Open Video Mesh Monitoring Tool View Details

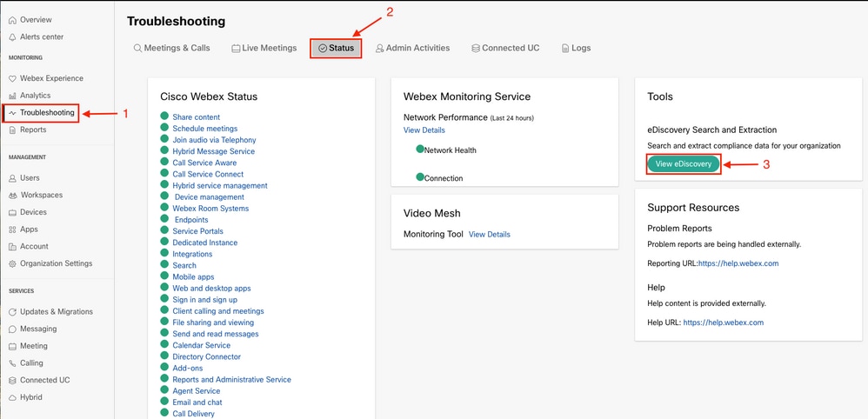tap(490, 235)
